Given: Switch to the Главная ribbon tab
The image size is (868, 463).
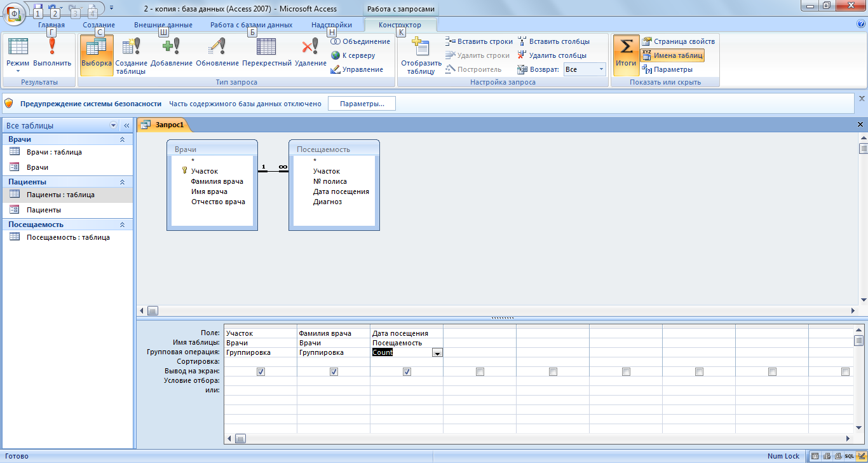Looking at the screenshot, I should (x=51, y=25).
